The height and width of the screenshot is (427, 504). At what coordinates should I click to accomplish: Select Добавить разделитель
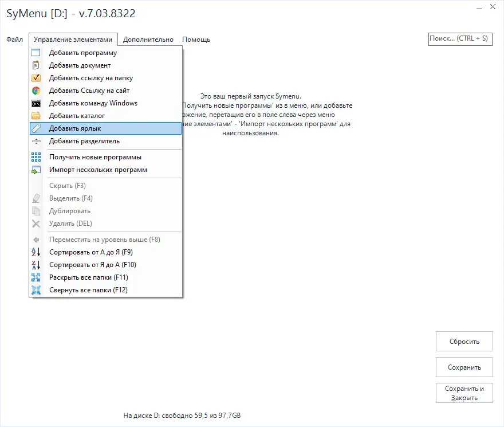coord(106,141)
